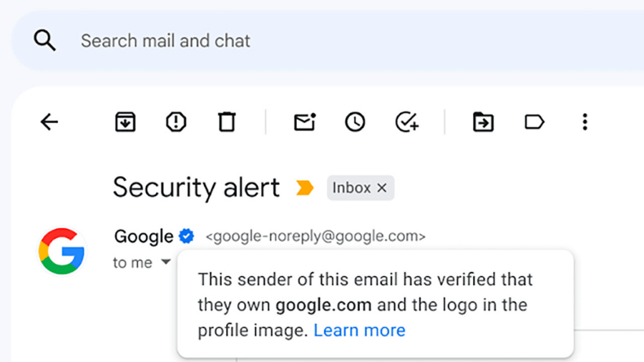Click the Google sender name

click(x=143, y=236)
